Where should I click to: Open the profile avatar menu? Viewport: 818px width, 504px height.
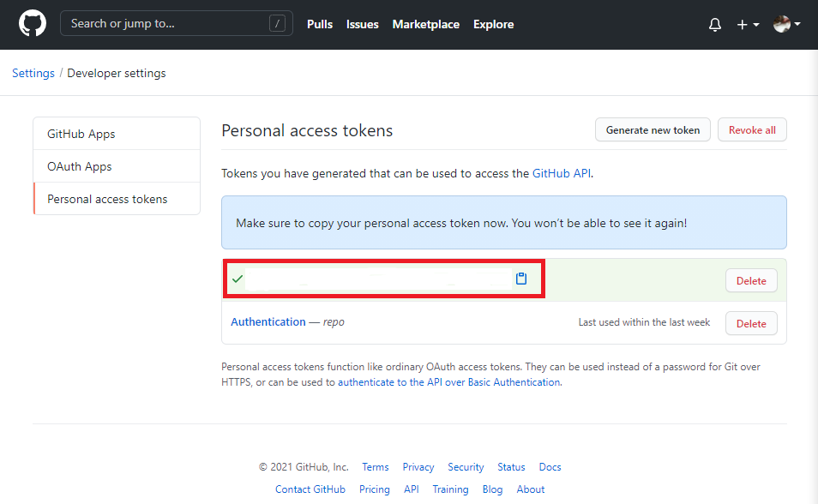786,24
